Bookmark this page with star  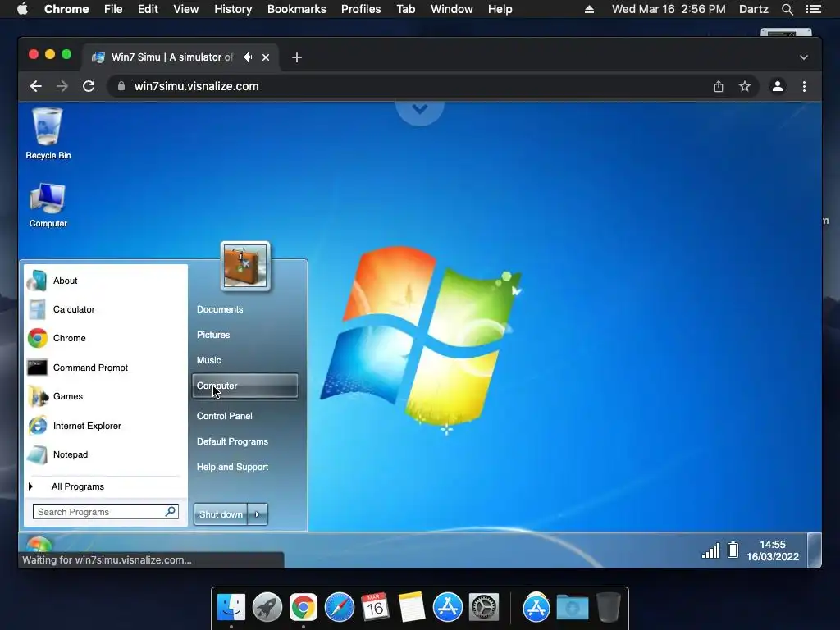[745, 86]
